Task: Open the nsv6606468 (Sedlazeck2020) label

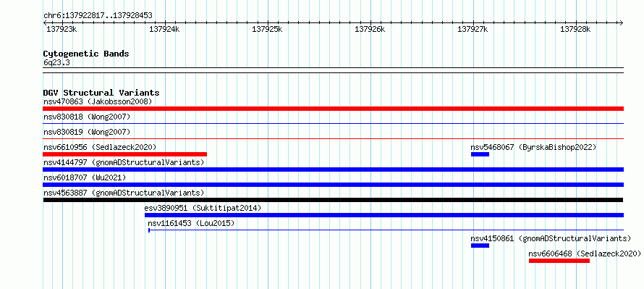Action: [x=585, y=254]
